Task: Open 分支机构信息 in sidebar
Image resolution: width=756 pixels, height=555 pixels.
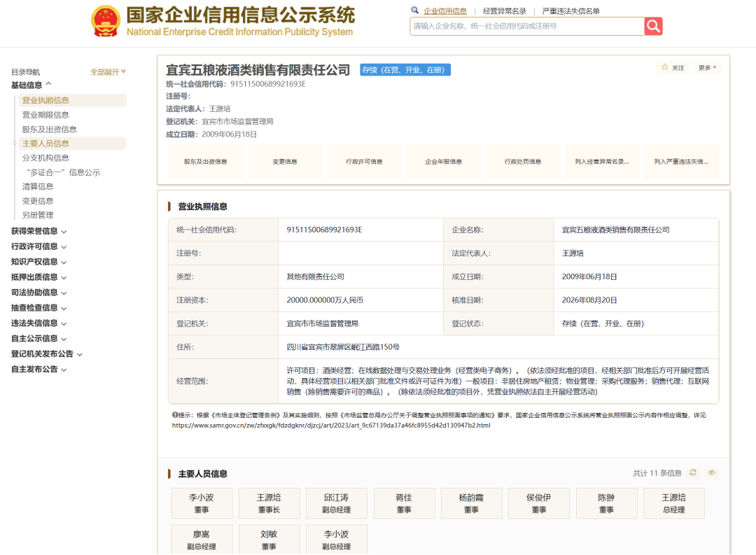Action: pos(45,157)
